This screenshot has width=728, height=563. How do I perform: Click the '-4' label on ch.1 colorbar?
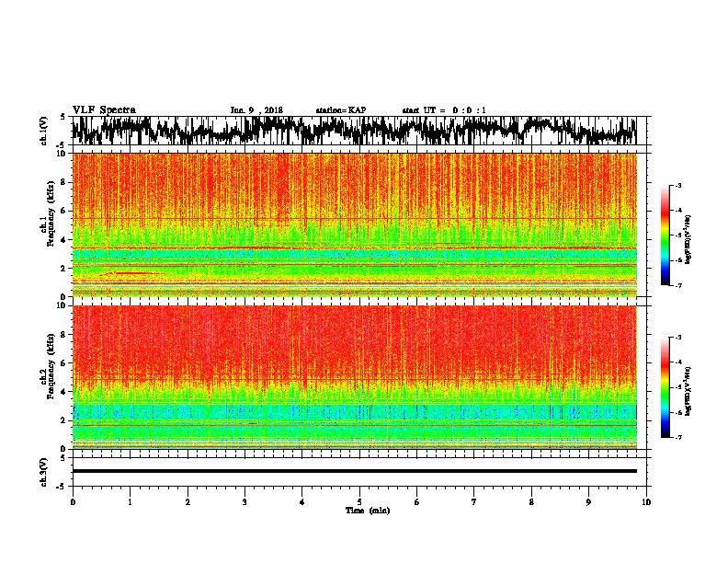pyautogui.click(x=677, y=211)
